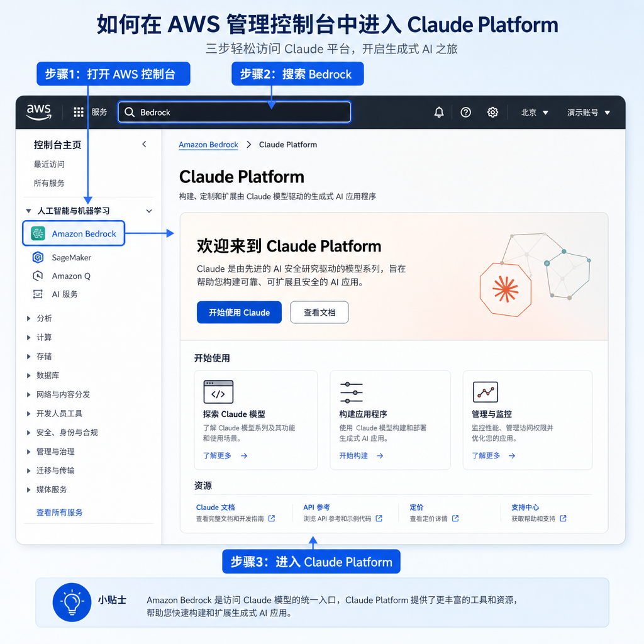Screen dimensions: 644x644
Task: Click the AI 服务 icon
Action: tap(38, 294)
